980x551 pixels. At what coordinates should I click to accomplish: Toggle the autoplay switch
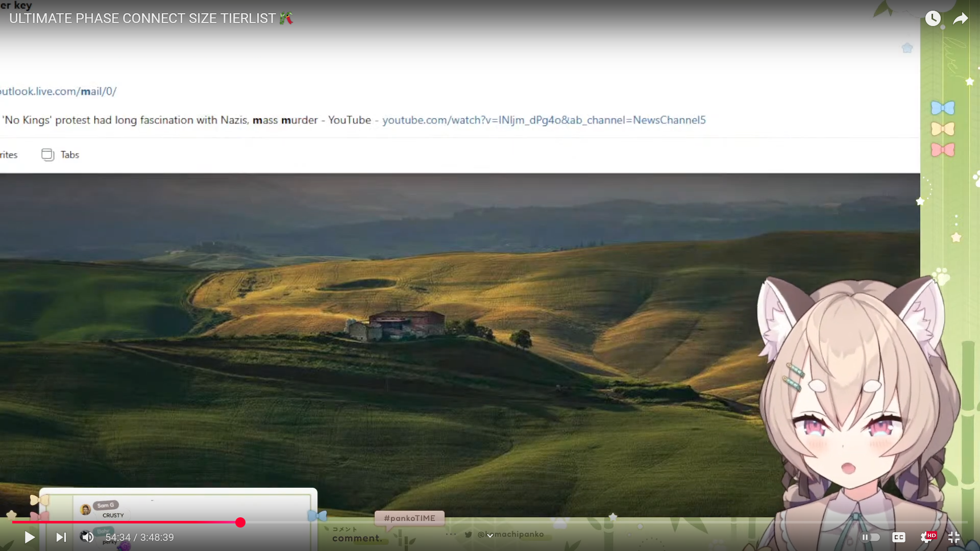(x=871, y=537)
